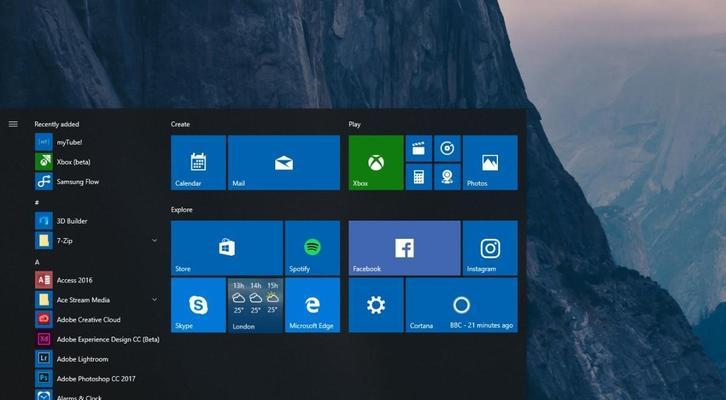Image resolution: width=726 pixels, height=400 pixels.
Task: Click the Explore group heading
Action: [x=182, y=210]
